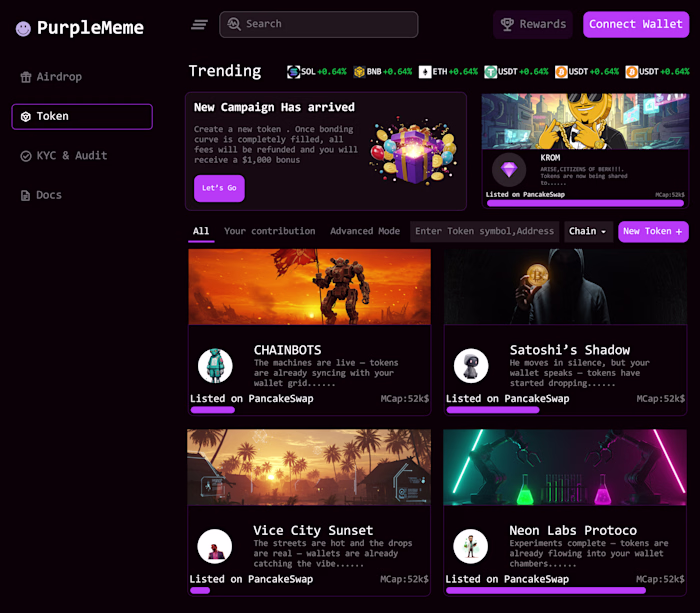This screenshot has height=613, width=700.
Task: Click the Vice City Sunset title
Action: [313, 530]
